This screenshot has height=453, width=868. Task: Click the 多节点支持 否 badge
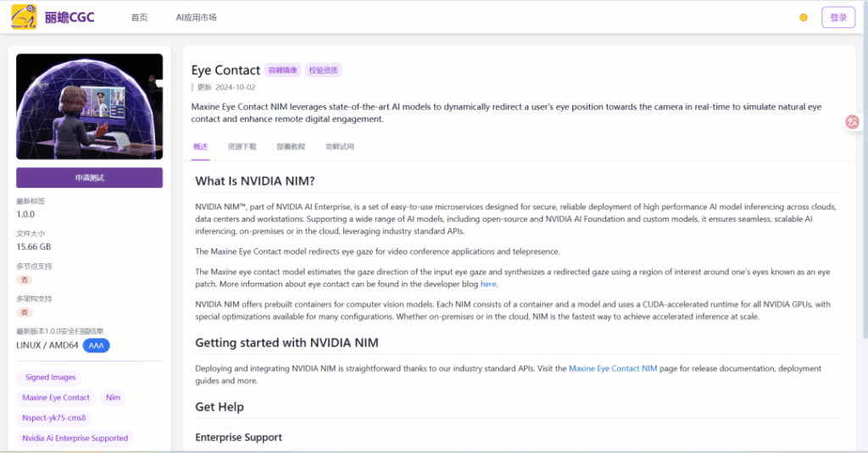pos(24,280)
